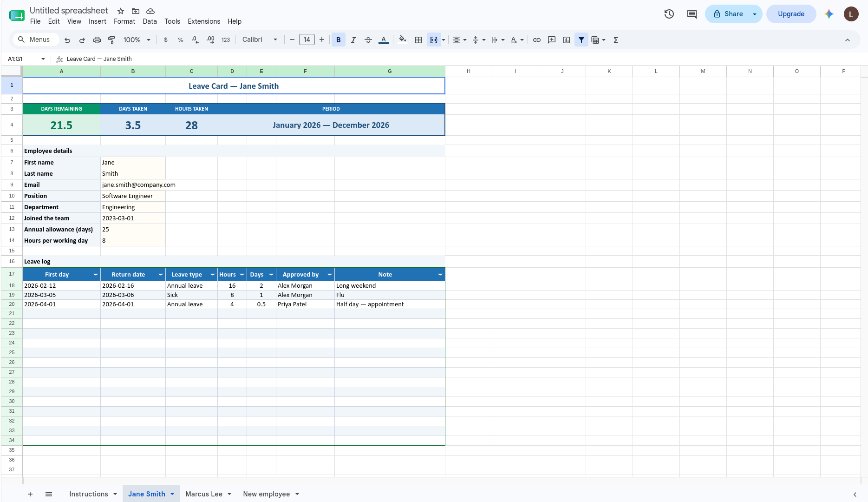Screen dimensions: 868x502
Task: Toggle bold formatting button
Action: [339, 40]
